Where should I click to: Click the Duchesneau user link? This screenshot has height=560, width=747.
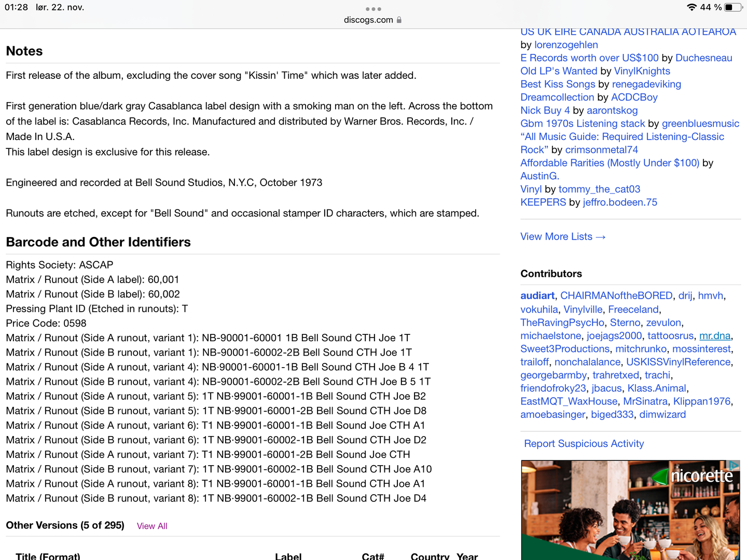[703, 58]
